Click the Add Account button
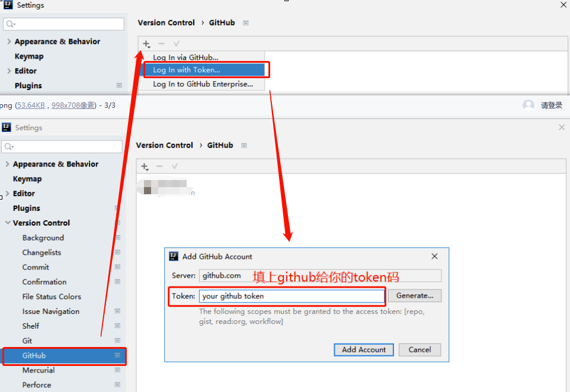Image resolution: width=570 pixels, height=392 pixels. coord(364,349)
